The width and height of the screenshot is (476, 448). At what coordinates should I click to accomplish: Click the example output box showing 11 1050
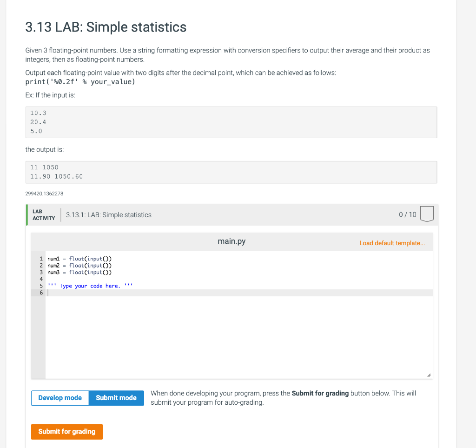pyautogui.click(x=231, y=172)
